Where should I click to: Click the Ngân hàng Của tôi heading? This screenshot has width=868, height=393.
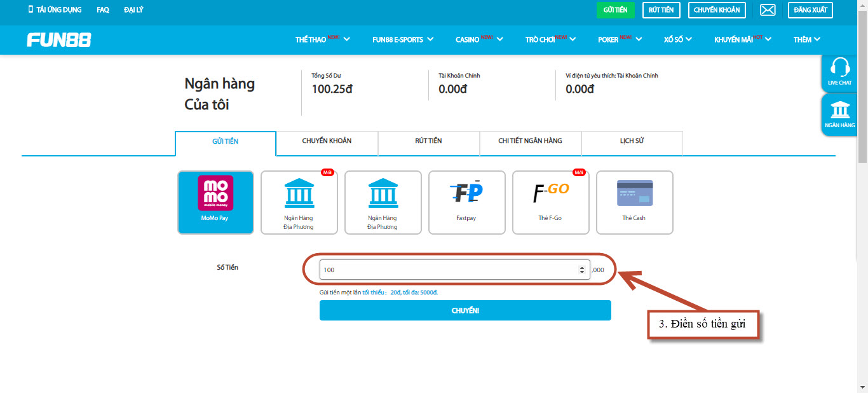(219, 94)
